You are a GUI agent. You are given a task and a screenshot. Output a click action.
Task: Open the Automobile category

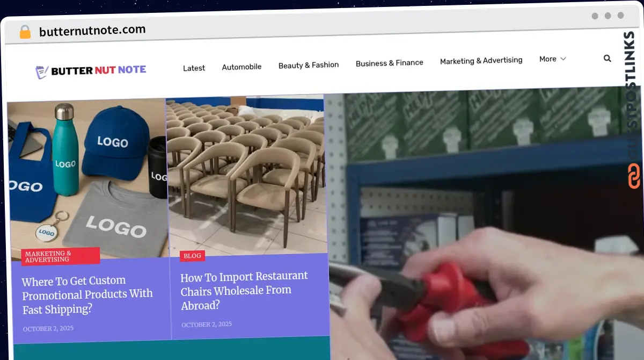pyautogui.click(x=241, y=67)
